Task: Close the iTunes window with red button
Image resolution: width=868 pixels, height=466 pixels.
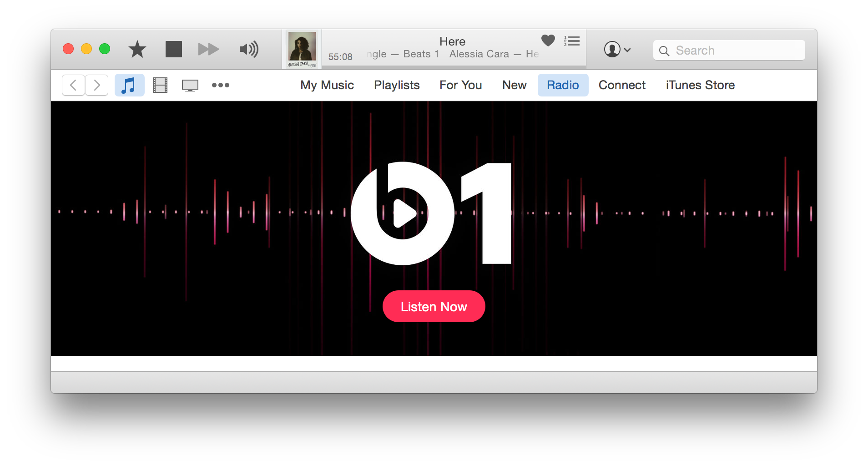Action: [68, 49]
